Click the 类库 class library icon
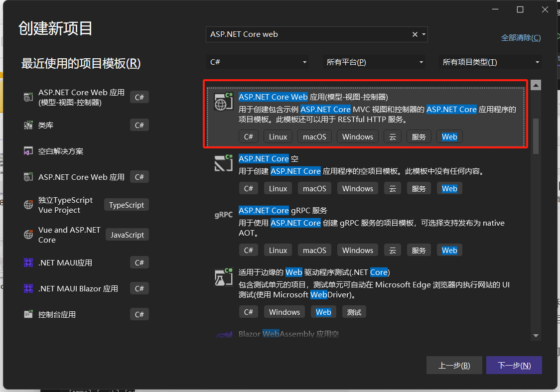Viewport: 560px width, 392px height. coord(28,125)
